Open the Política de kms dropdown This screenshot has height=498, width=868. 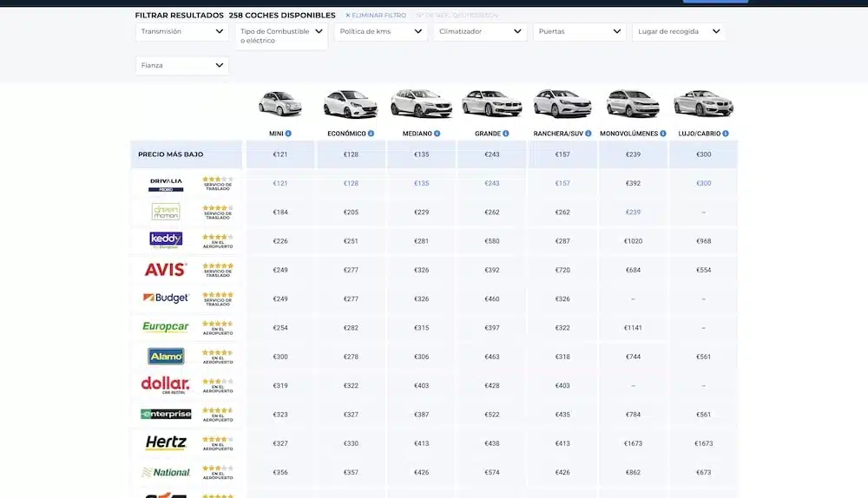coord(381,31)
